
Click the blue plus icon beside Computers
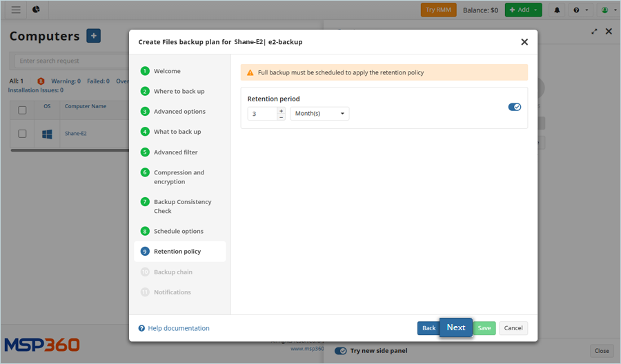click(x=94, y=36)
